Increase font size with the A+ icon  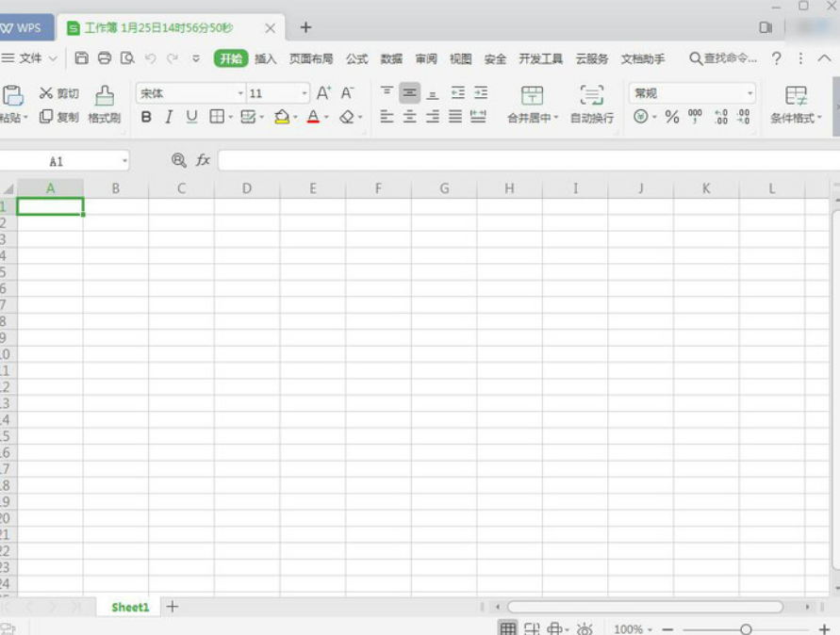[x=323, y=92]
